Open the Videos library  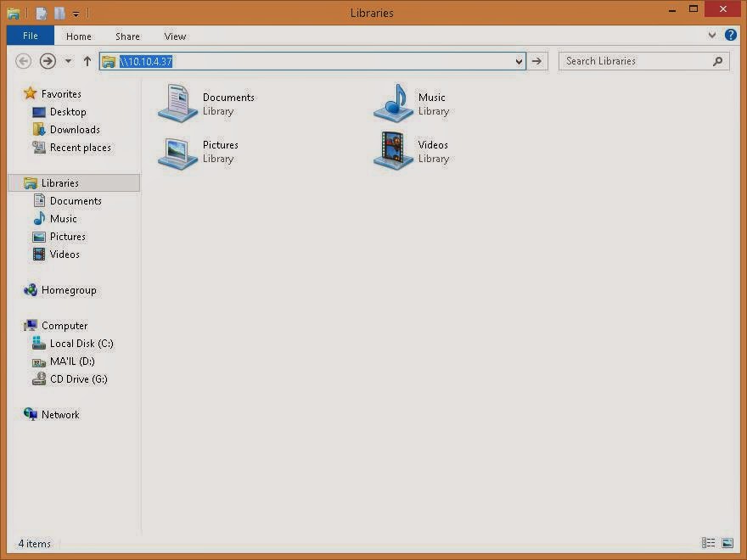pyautogui.click(x=416, y=151)
